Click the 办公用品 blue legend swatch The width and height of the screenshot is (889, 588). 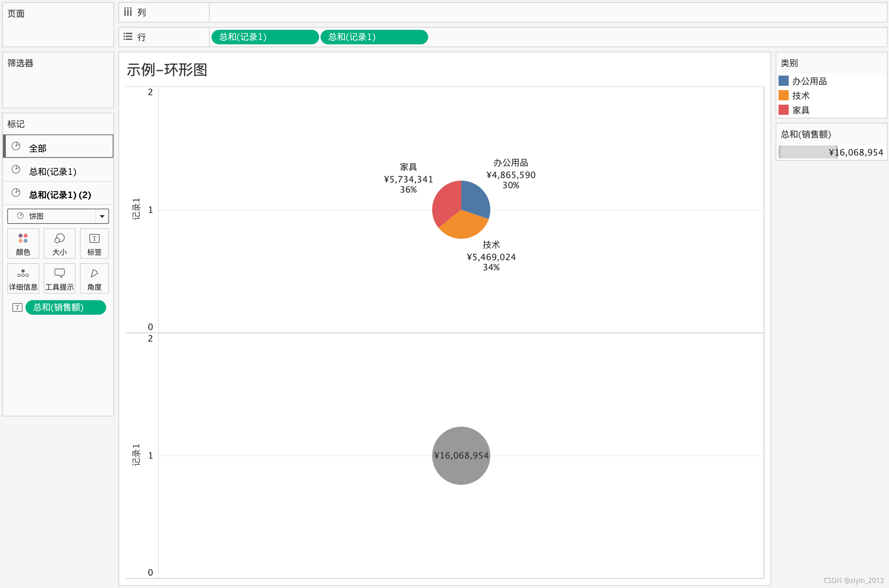coord(784,81)
